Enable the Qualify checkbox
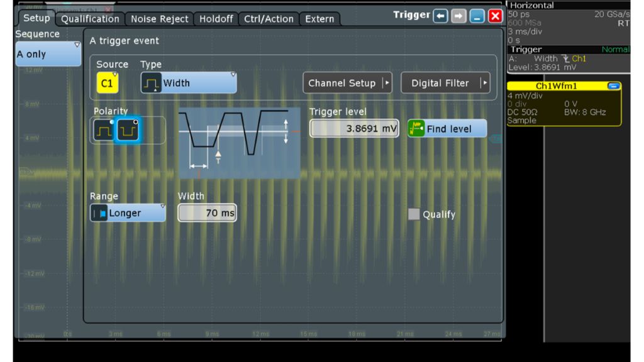The image size is (644, 362). (414, 214)
